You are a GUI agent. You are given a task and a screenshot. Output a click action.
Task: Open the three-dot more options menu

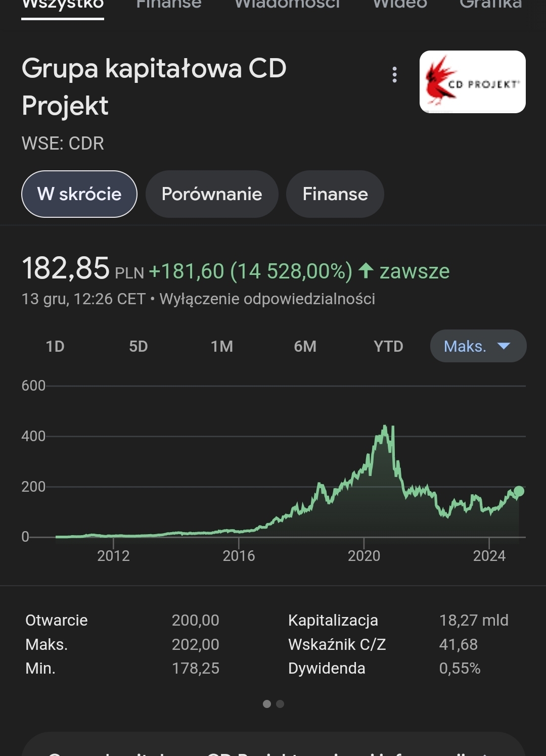[x=395, y=75]
